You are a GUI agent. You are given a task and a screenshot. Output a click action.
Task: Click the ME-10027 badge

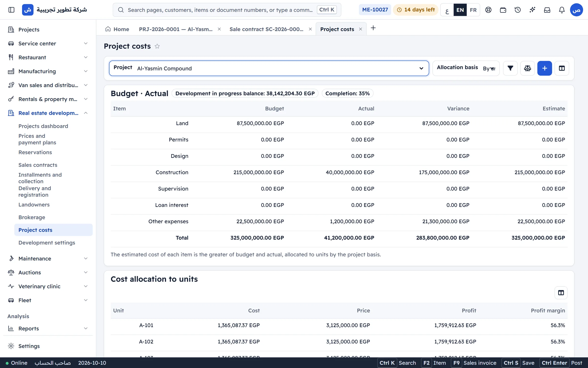(x=375, y=10)
